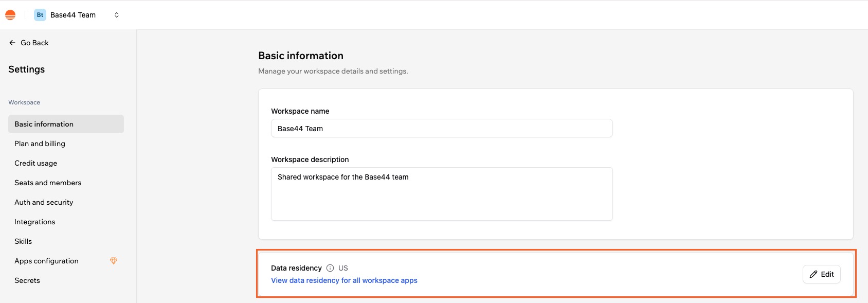Open Seats and members settings

[66, 183]
